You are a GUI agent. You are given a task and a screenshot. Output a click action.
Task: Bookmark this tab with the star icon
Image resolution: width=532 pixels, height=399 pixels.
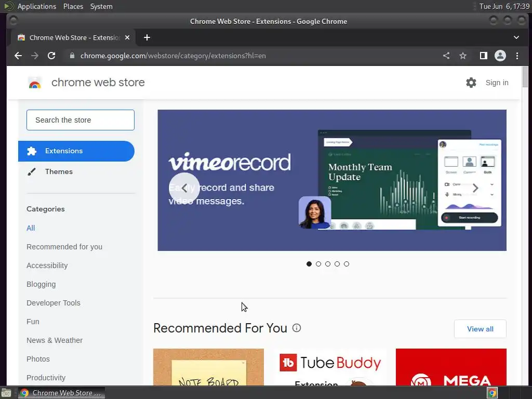point(463,56)
